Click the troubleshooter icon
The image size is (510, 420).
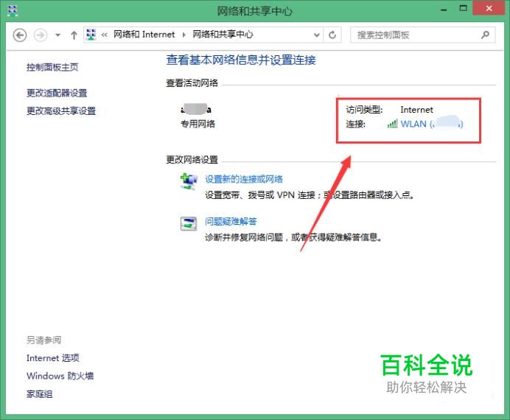(x=189, y=224)
